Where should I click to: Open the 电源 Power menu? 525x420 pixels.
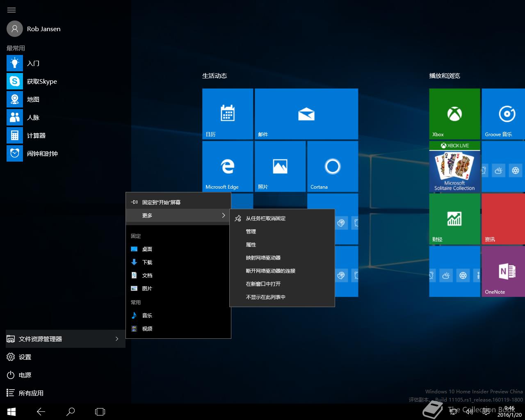(x=66, y=375)
